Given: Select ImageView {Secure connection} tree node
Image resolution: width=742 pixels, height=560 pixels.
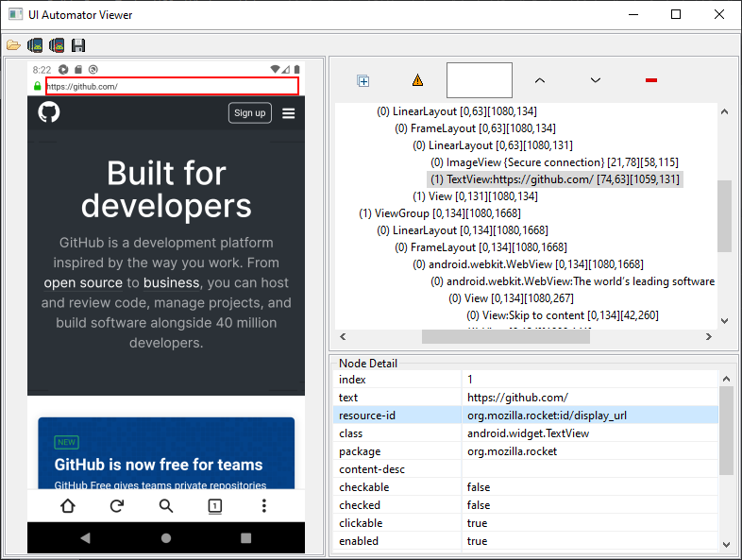Looking at the screenshot, I should (x=554, y=162).
